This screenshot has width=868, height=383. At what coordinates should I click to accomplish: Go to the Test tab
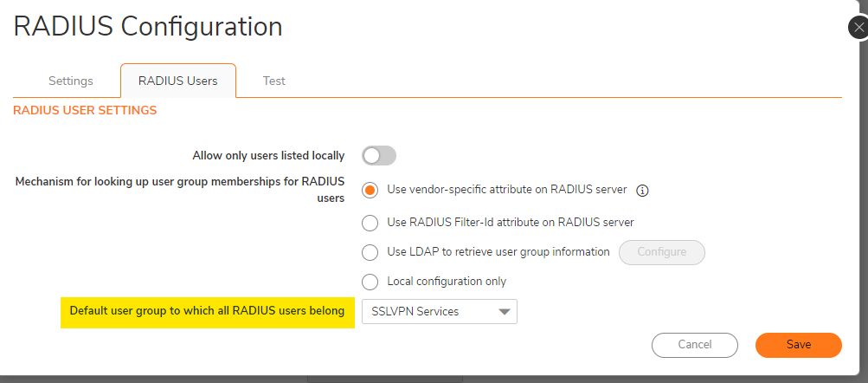[274, 81]
